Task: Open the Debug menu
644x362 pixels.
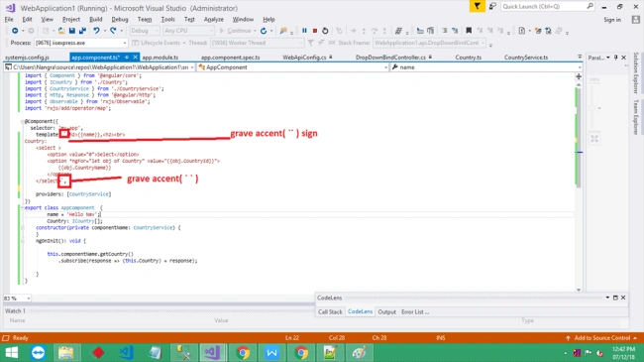Action: (120, 19)
